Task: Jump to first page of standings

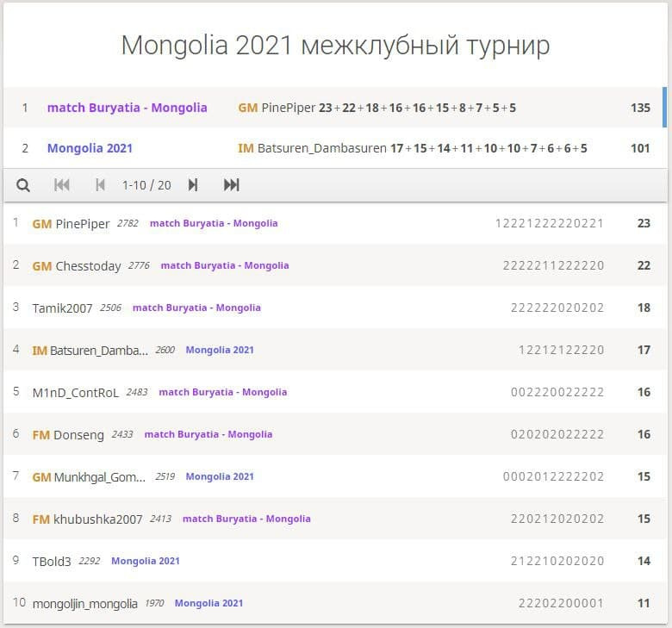Action: click(62, 185)
